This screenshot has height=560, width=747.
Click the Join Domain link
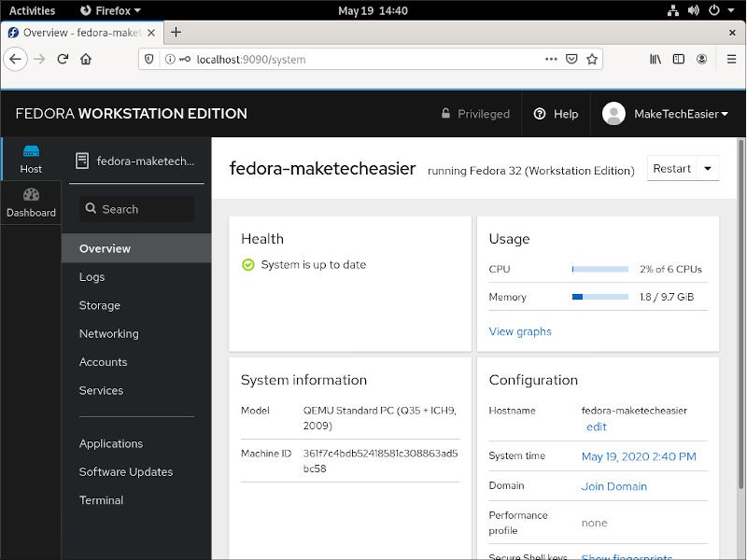[613, 486]
